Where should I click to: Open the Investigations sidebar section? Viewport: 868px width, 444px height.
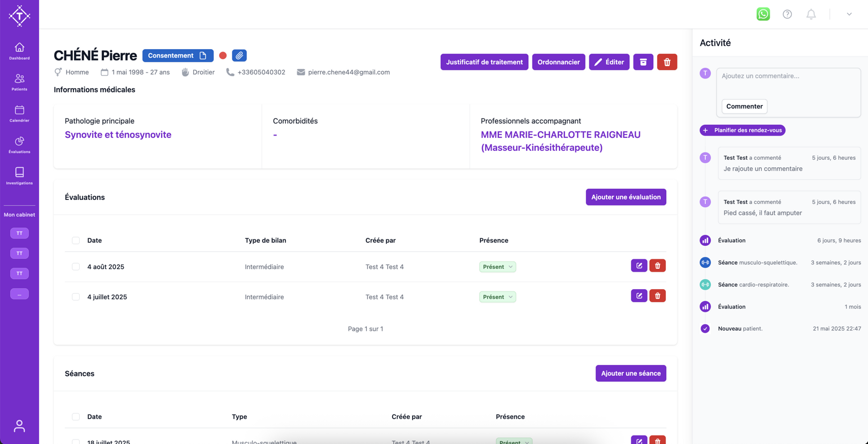19,176
